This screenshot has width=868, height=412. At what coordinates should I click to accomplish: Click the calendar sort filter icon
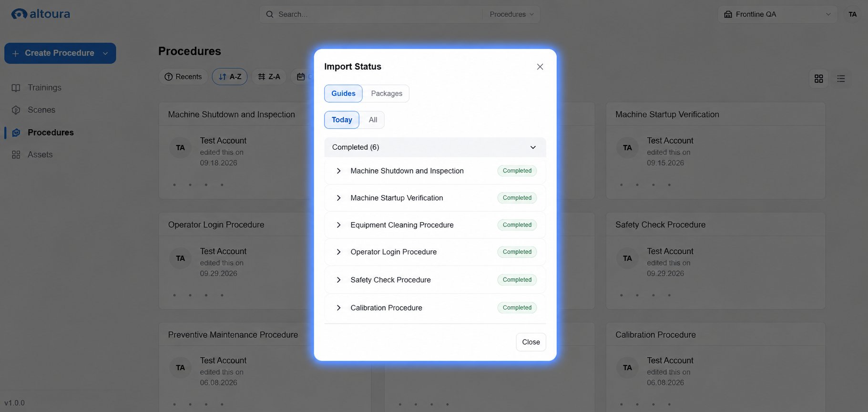301,77
